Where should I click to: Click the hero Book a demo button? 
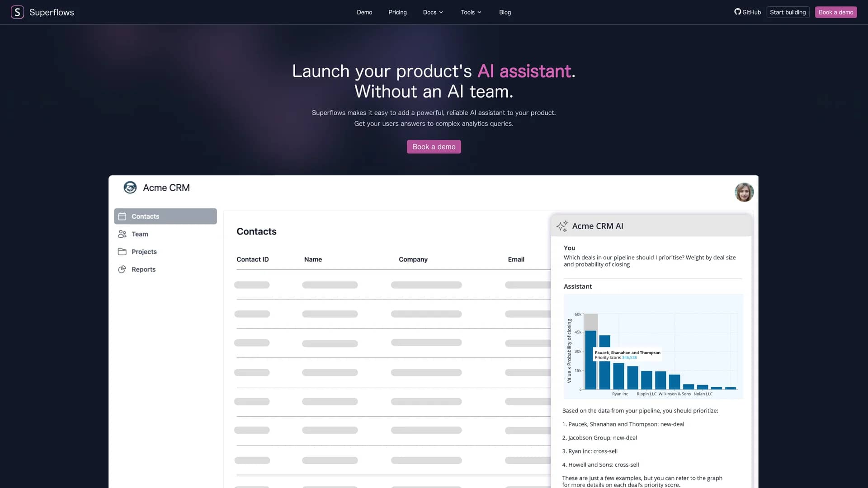(x=434, y=147)
